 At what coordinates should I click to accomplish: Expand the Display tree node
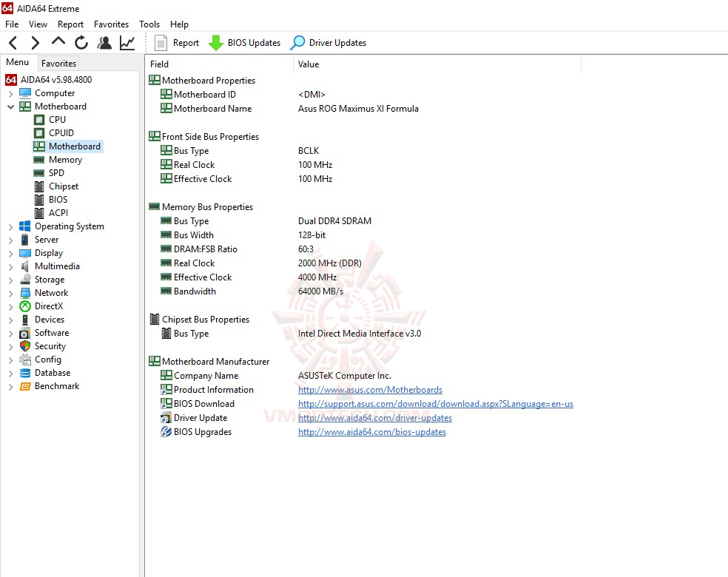pyautogui.click(x=10, y=254)
